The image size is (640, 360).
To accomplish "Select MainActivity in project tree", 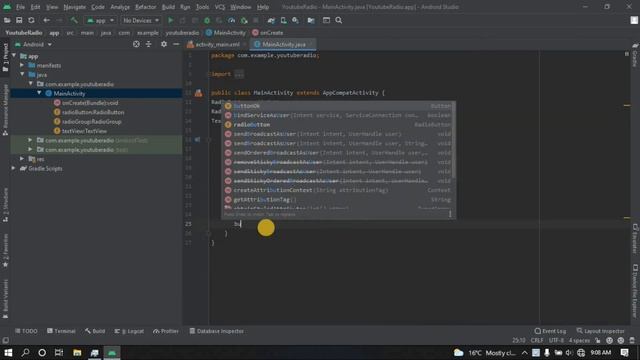I will click(69, 93).
